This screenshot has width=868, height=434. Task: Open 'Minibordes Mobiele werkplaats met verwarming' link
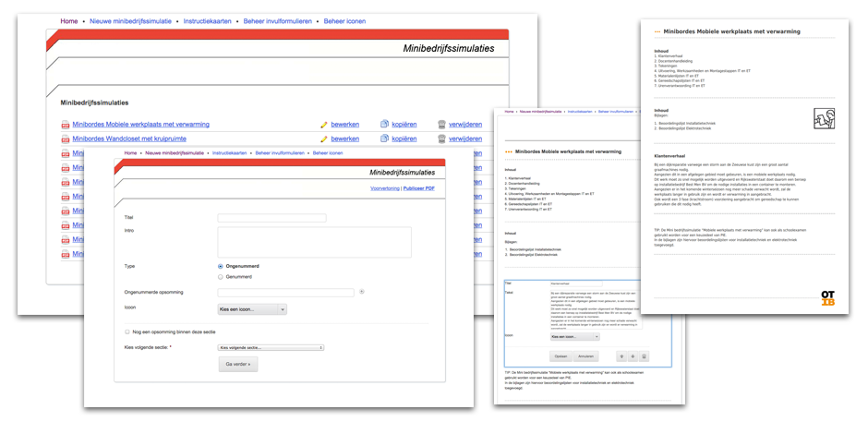140,125
